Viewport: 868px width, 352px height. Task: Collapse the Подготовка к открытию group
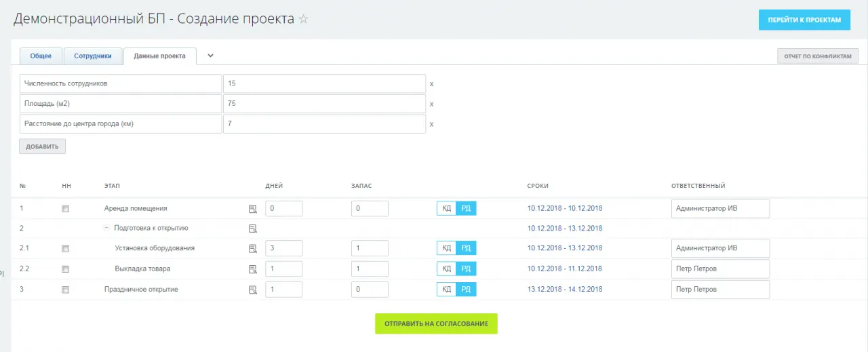pyautogui.click(x=106, y=229)
